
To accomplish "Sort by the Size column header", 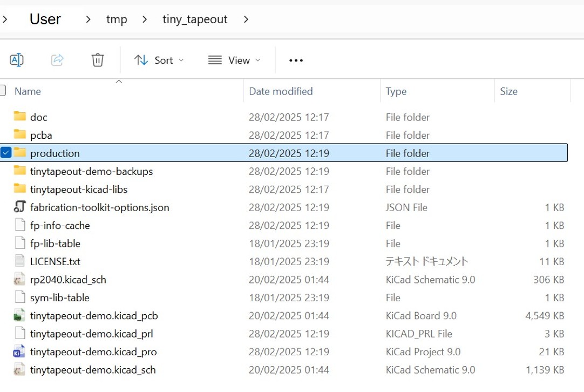I will [x=508, y=91].
